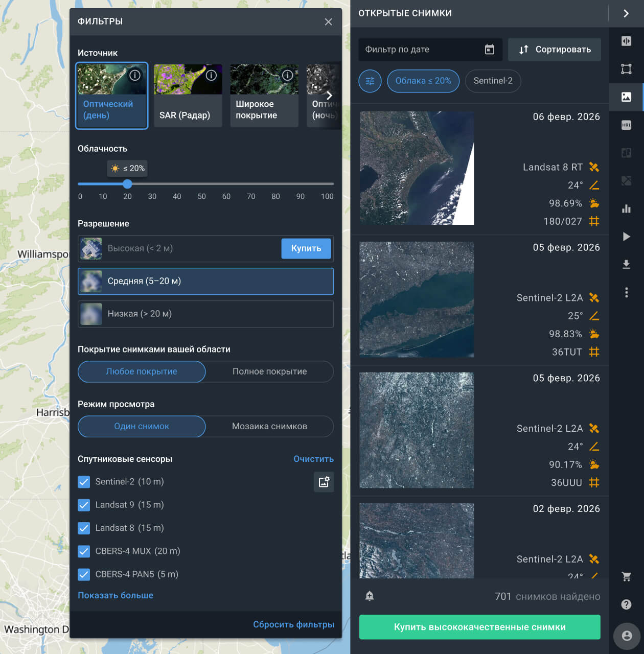
Task: Uncheck Landsat 8 (15 m) sensor
Action: [x=84, y=528]
